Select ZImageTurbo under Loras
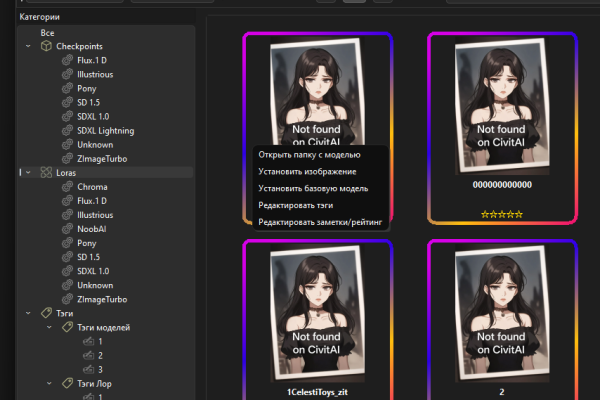600x400 pixels. pyautogui.click(x=102, y=299)
